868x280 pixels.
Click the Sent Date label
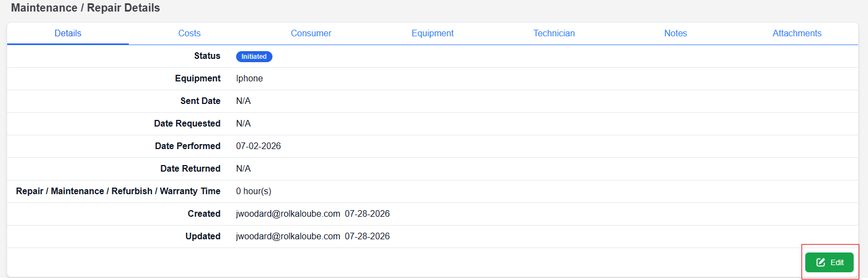[200, 101]
